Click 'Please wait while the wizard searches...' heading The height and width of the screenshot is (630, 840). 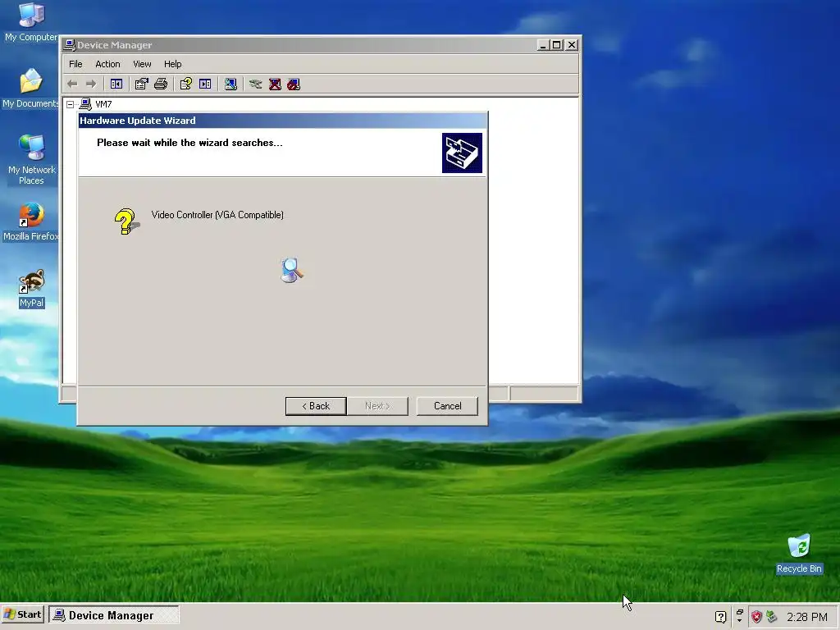click(x=189, y=143)
